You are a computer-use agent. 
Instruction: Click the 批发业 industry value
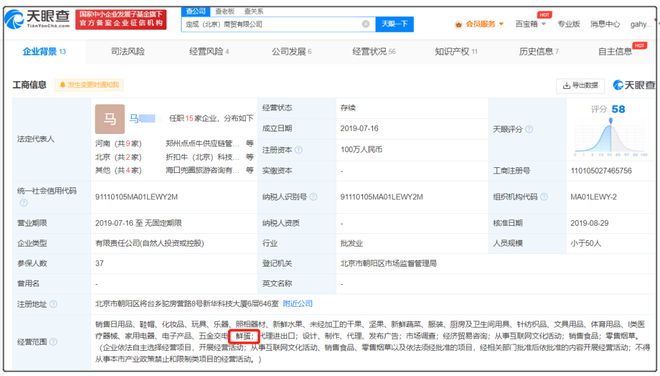351,243
